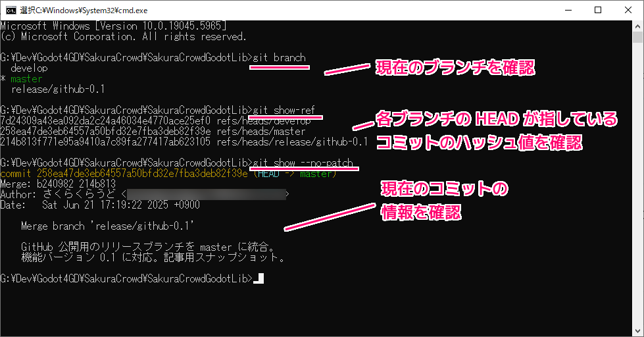Select the green 'master' branch line
The image size is (644, 337).
[26, 78]
